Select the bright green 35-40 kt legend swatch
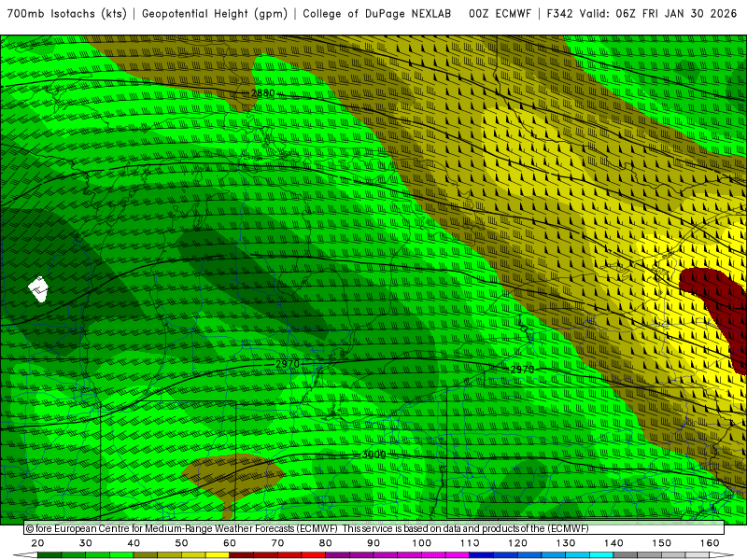This screenshot has width=747, height=560. tap(121, 555)
